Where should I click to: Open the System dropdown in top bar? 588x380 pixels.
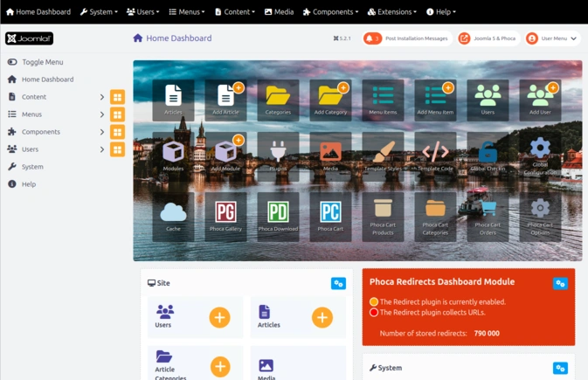pyautogui.click(x=99, y=12)
